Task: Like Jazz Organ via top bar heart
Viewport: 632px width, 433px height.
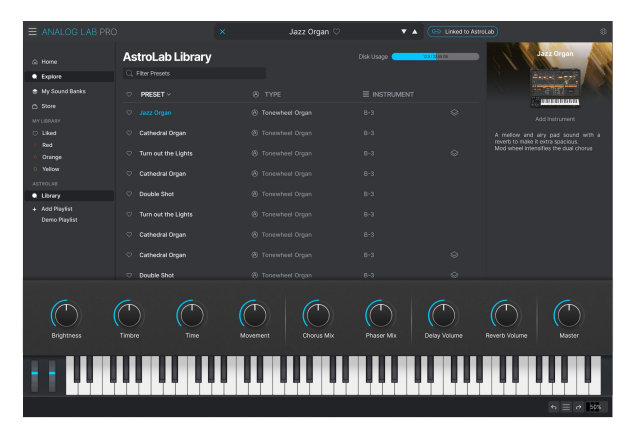Action: 337,31
